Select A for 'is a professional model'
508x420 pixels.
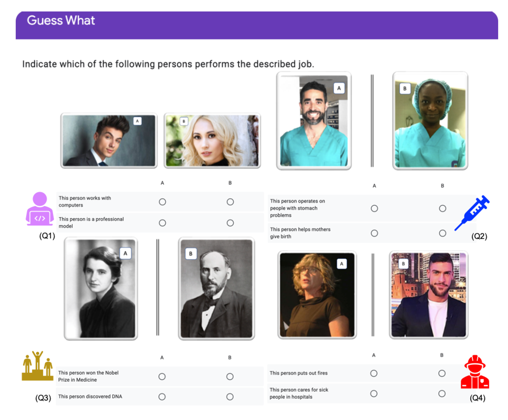(162, 223)
